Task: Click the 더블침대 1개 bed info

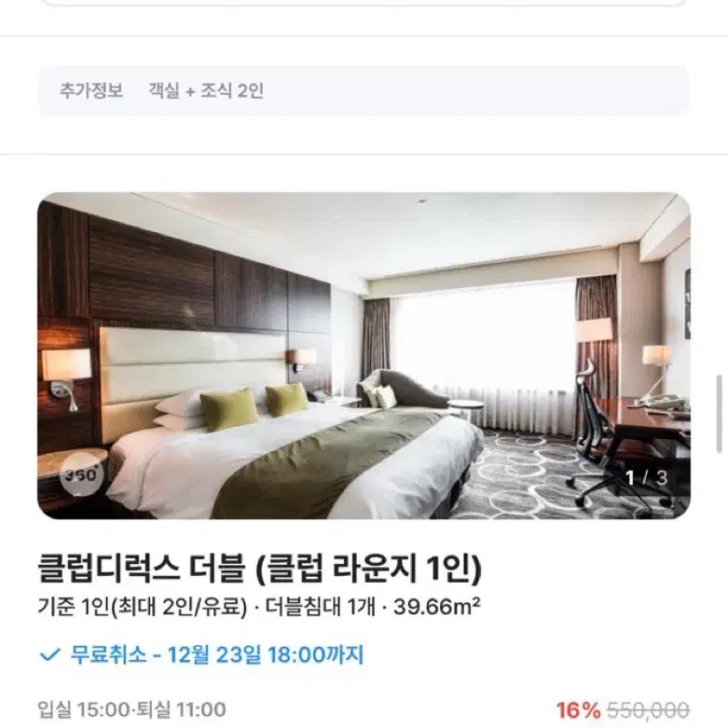Action: (320, 607)
